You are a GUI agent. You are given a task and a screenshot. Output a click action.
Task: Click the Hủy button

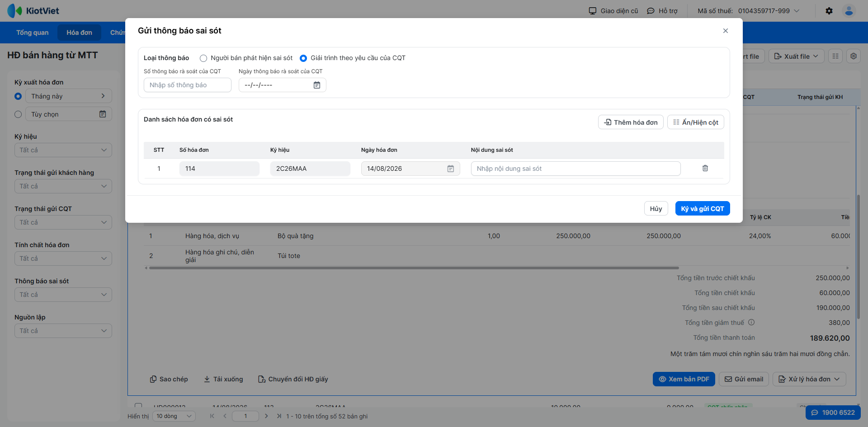[x=656, y=209]
